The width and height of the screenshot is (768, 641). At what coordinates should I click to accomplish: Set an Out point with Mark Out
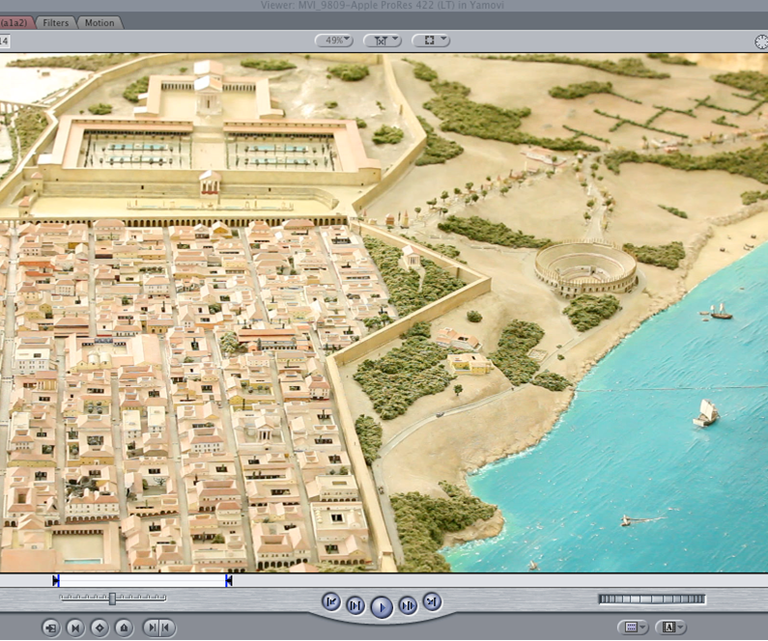(x=166, y=628)
